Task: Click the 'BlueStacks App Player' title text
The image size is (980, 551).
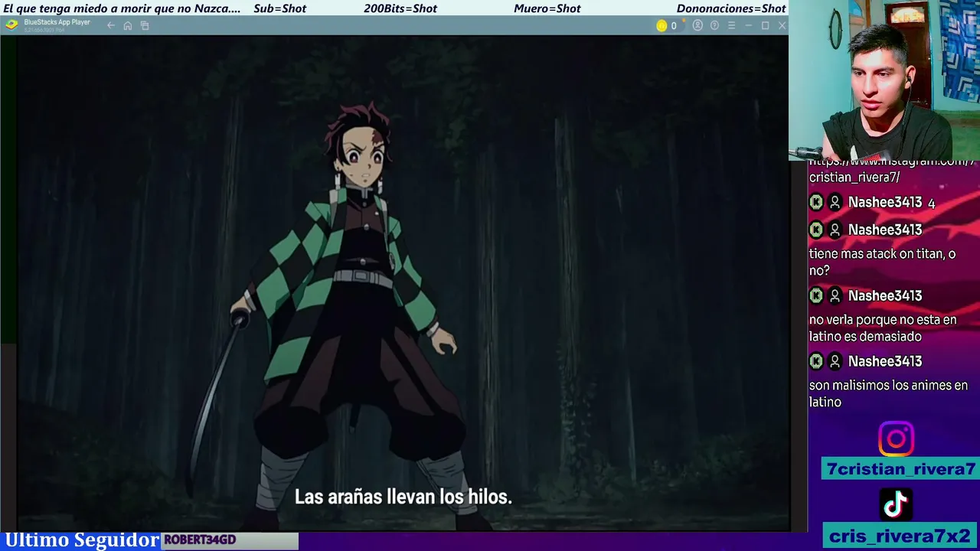Action: [57, 22]
